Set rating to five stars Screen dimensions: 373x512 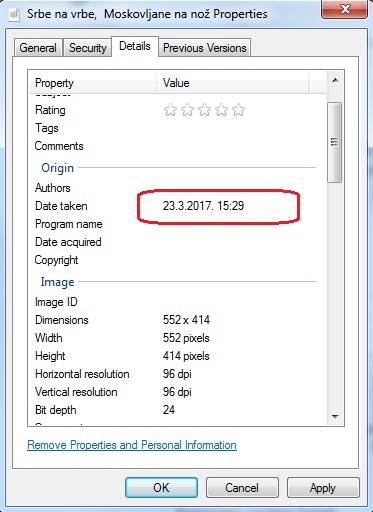(238, 110)
